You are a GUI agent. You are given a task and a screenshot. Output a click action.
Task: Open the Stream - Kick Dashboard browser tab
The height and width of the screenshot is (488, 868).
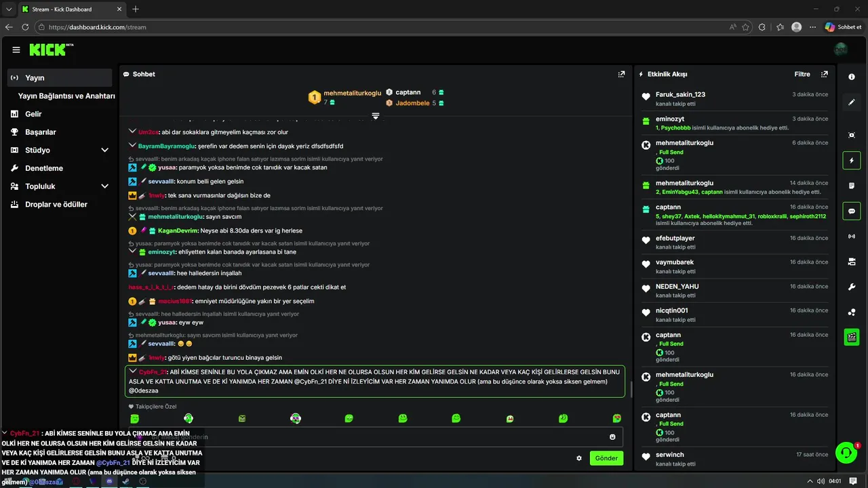click(x=72, y=9)
